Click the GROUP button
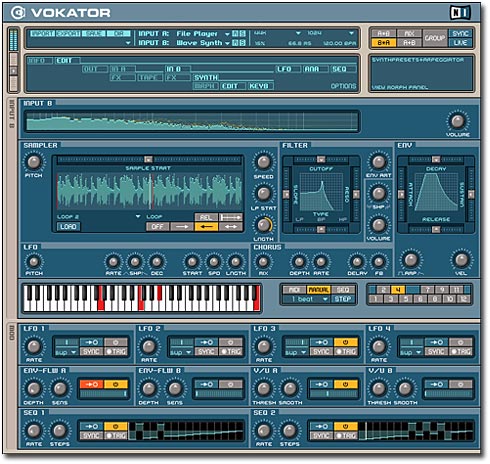 (x=435, y=38)
